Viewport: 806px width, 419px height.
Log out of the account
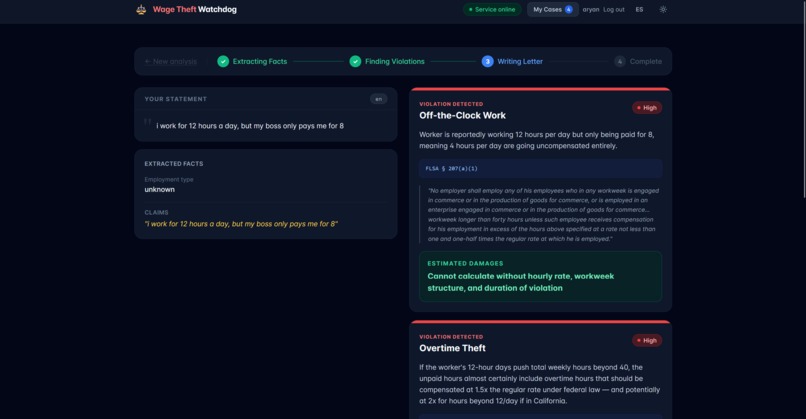click(614, 9)
